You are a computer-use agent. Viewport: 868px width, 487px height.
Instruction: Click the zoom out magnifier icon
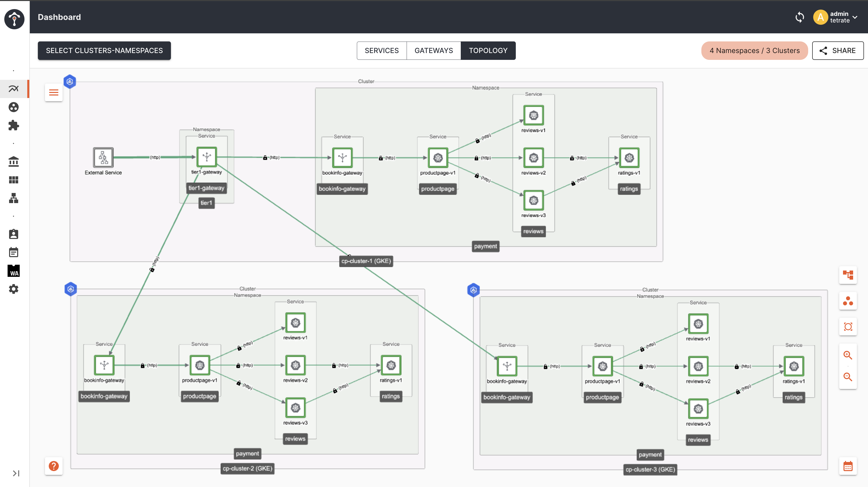(x=848, y=377)
